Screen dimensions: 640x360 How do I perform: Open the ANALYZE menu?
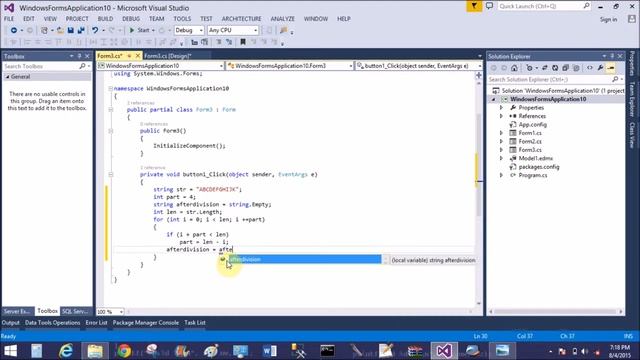click(x=282, y=19)
